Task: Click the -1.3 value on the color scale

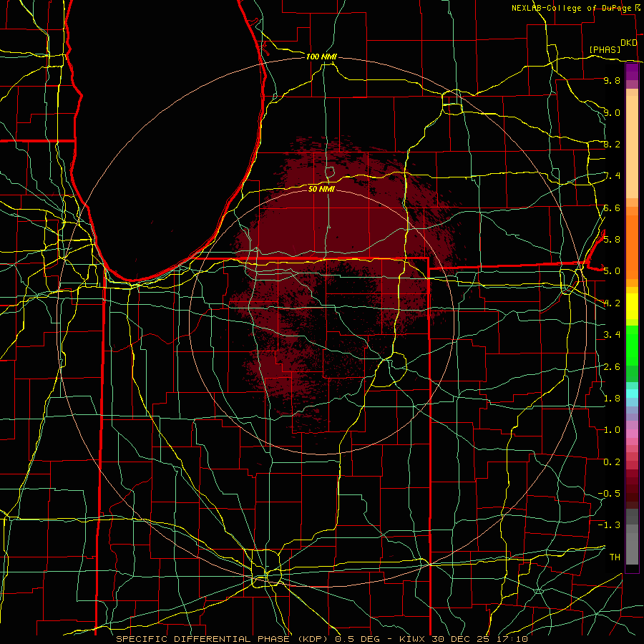Action: point(609,525)
